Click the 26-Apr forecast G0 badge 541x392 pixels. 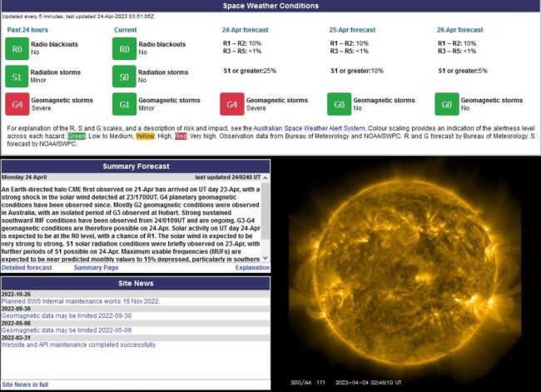(447, 104)
